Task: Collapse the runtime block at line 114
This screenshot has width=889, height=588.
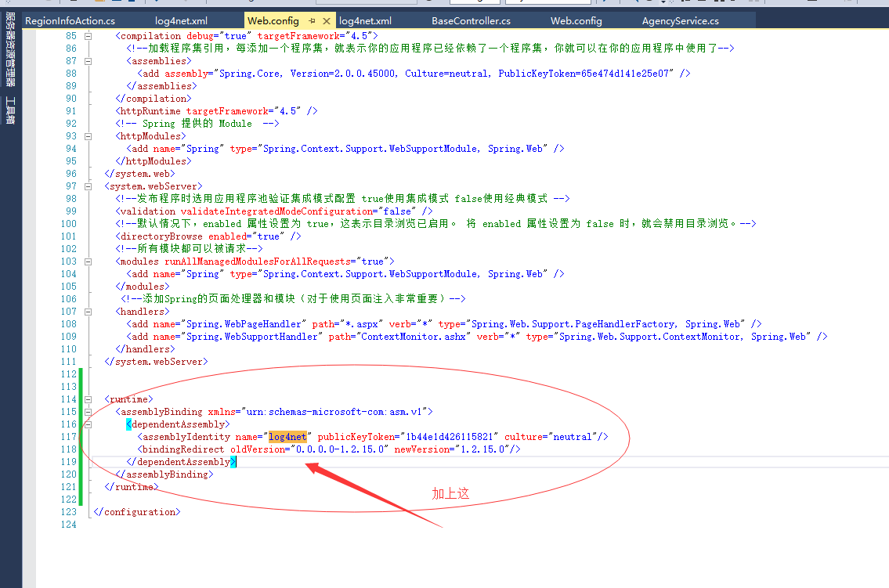Action: coord(88,399)
